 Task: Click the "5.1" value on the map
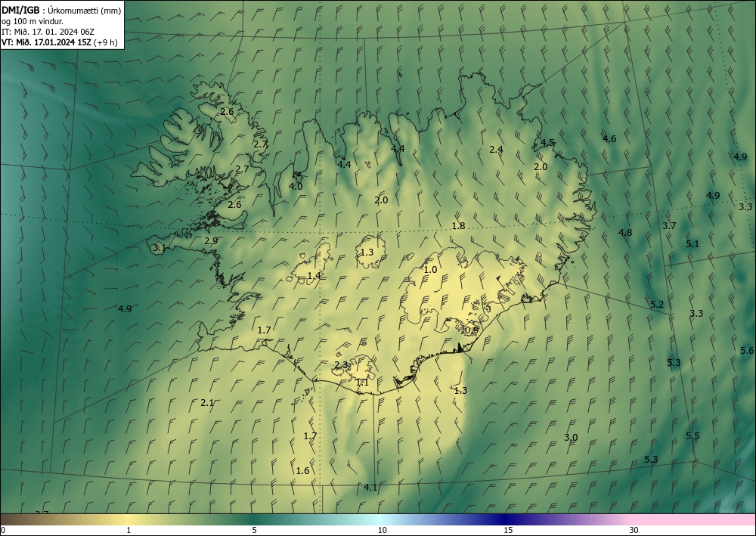692,244
